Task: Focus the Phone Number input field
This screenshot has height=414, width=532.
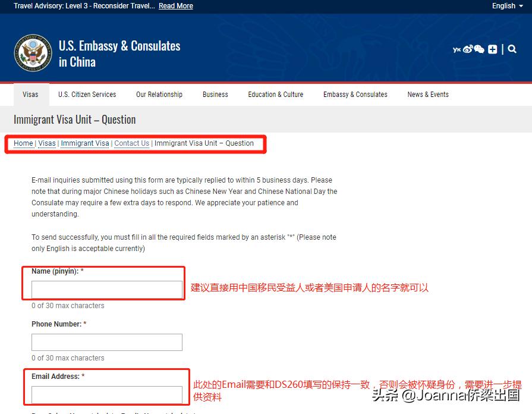Action: pos(107,342)
